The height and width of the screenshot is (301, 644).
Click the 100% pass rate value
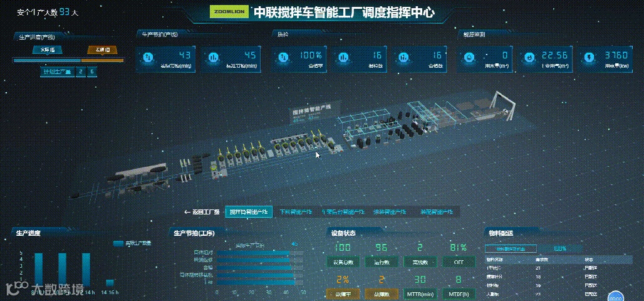click(309, 55)
